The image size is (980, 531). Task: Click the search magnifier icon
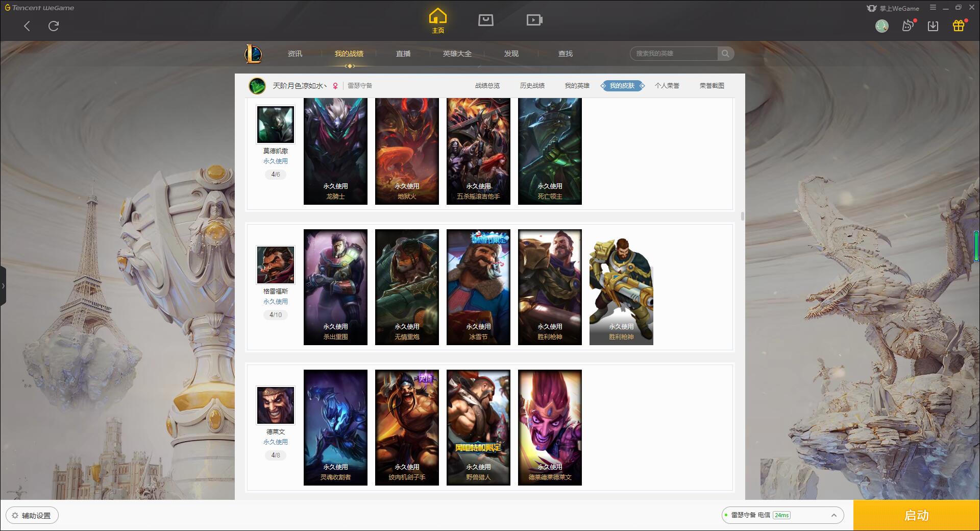pos(725,54)
